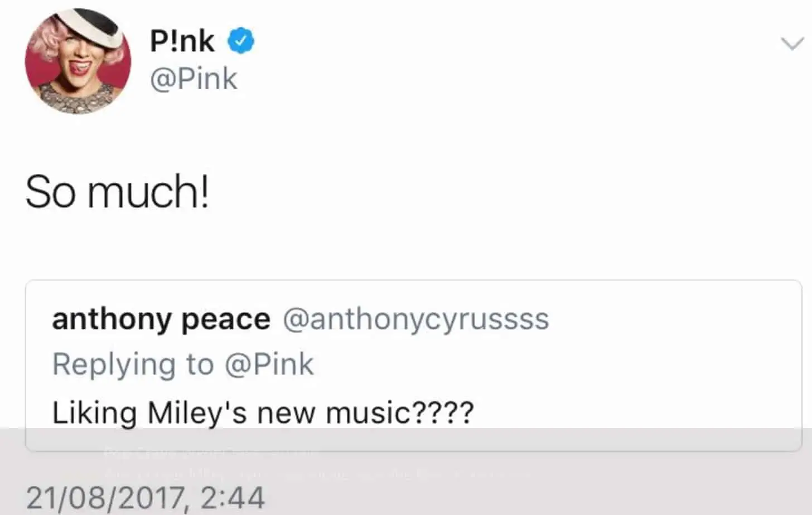The width and height of the screenshot is (812, 515).
Task: Expand the tweet options chevron
Action: pos(792,43)
